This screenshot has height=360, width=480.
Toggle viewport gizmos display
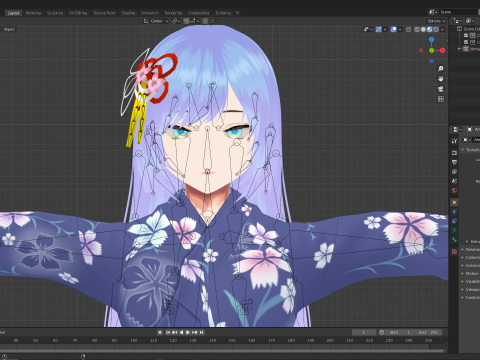pos(379,29)
